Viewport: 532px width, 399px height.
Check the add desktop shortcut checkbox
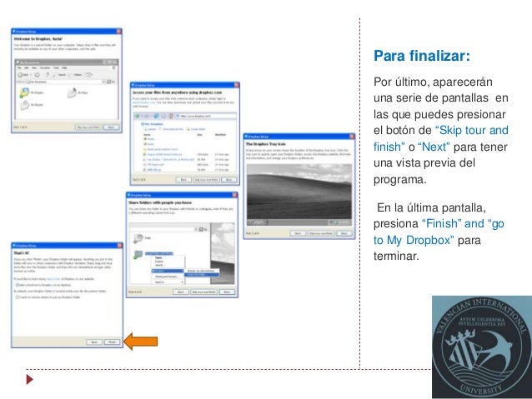tap(18, 285)
